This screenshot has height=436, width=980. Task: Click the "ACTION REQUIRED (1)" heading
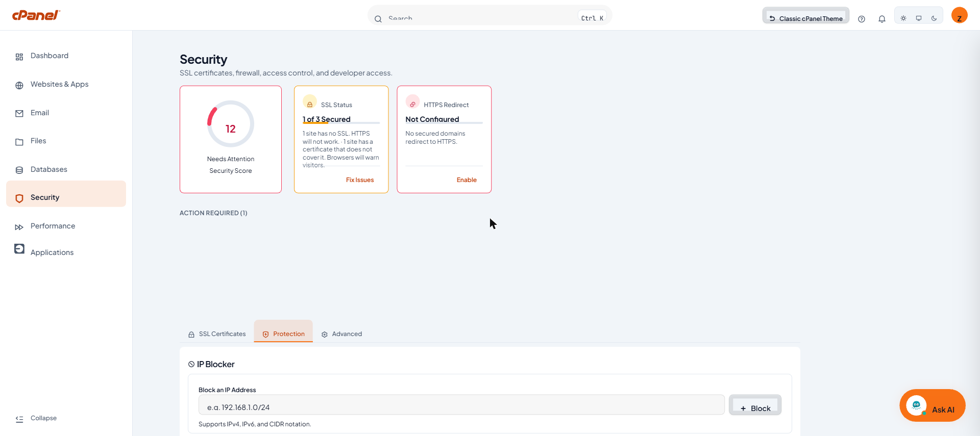click(x=213, y=213)
